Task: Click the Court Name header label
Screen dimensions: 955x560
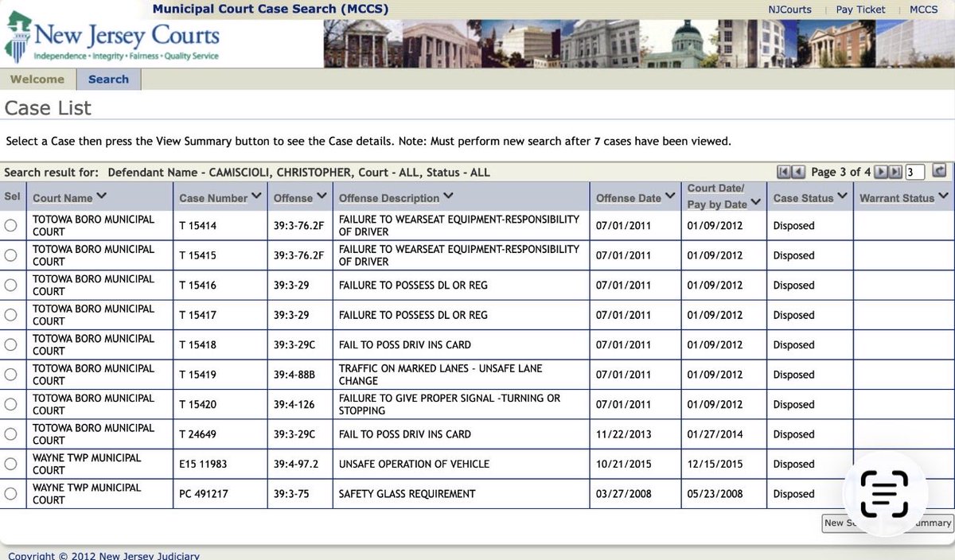Action: click(x=63, y=198)
